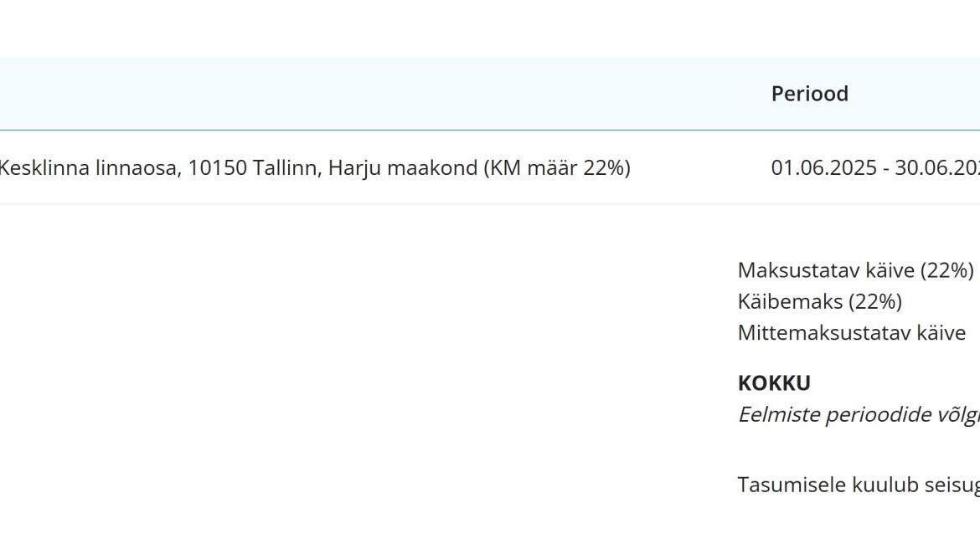
Task: Click the Periood column header
Action: (x=809, y=94)
